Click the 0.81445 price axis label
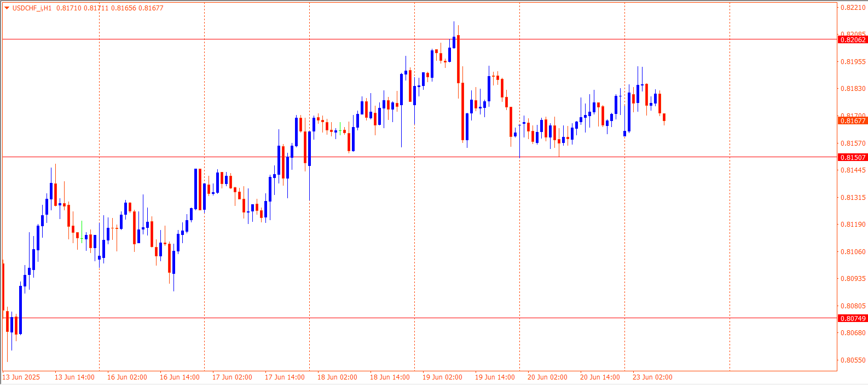The height and width of the screenshot is (385, 868). point(853,170)
